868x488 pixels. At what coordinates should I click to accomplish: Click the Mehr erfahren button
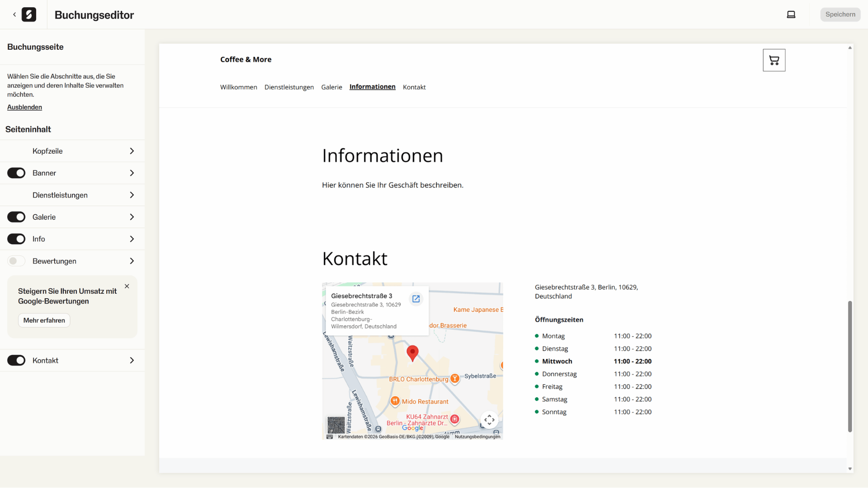(x=44, y=320)
